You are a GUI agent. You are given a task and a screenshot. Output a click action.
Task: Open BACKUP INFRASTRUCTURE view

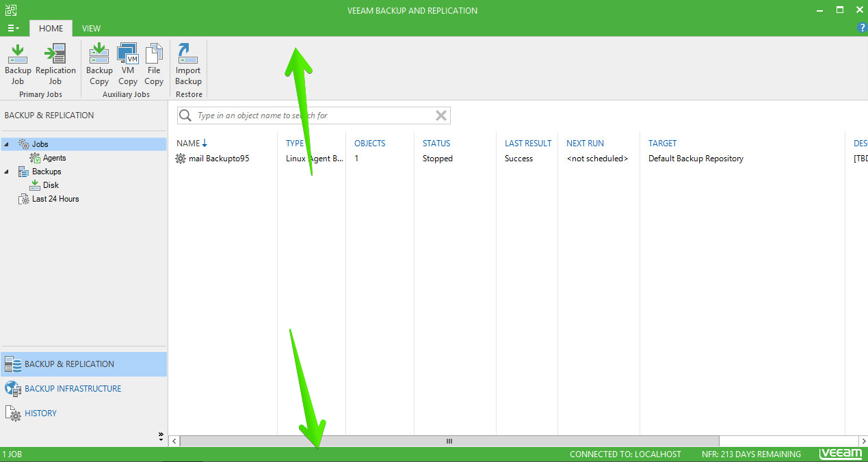83,389
